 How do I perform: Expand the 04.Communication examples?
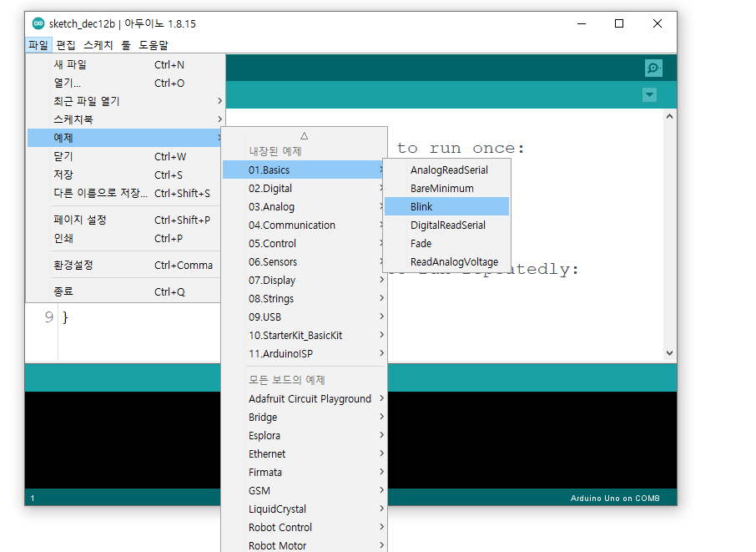pos(304,225)
